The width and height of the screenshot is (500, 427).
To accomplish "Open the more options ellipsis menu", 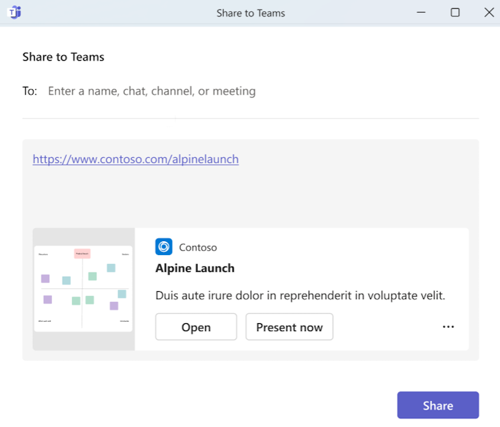I will pyautogui.click(x=448, y=327).
